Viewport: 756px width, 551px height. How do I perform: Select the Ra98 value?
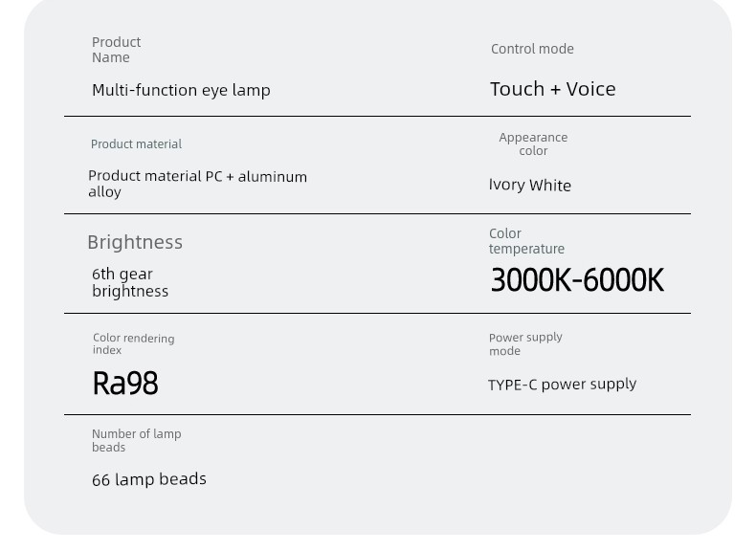pos(124,384)
